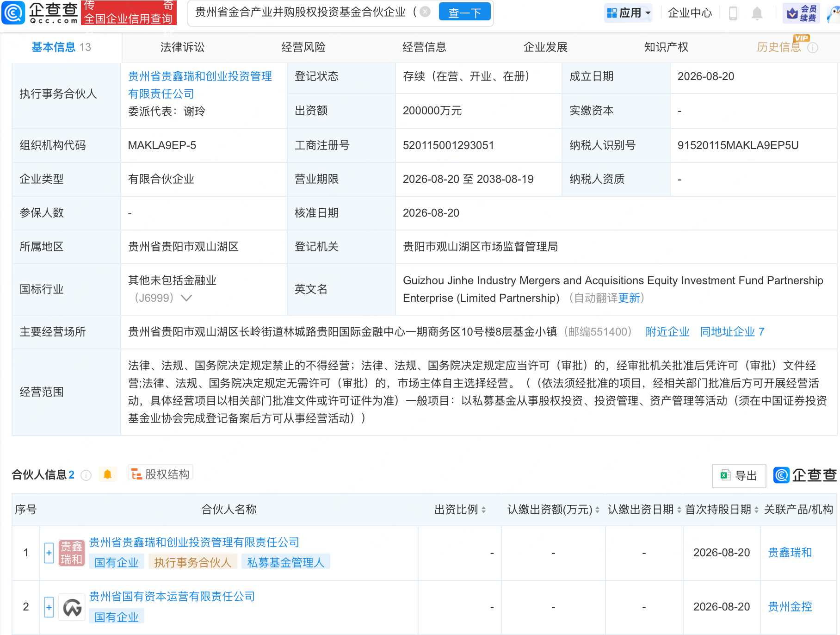Open related product 贵鑫瑞和

click(790, 553)
